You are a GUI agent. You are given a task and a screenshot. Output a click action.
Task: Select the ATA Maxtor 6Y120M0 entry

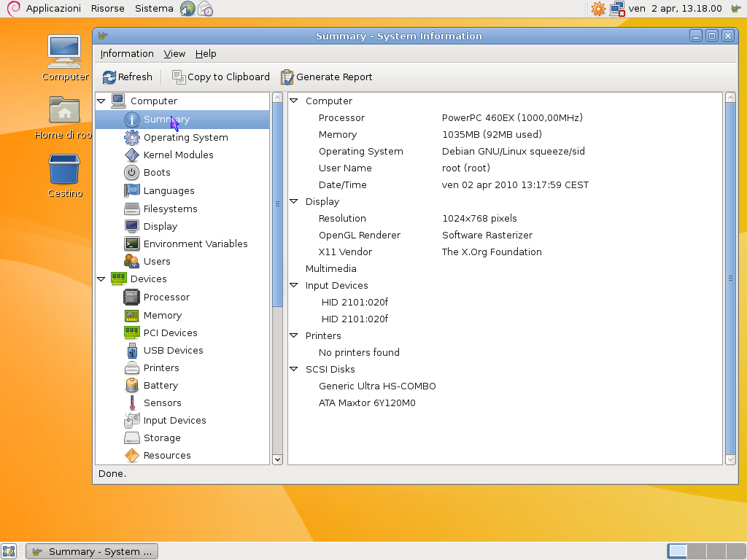coord(505,402)
